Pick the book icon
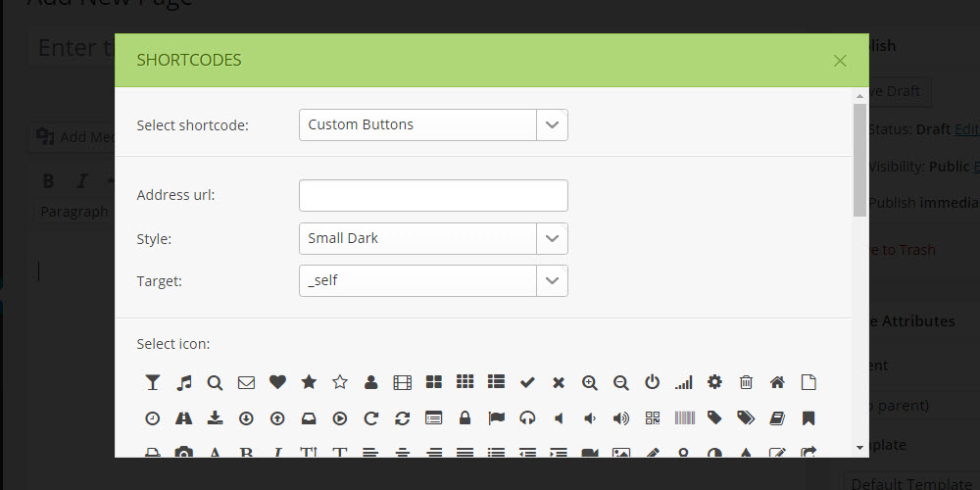The height and width of the screenshot is (490, 980). click(x=777, y=418)
